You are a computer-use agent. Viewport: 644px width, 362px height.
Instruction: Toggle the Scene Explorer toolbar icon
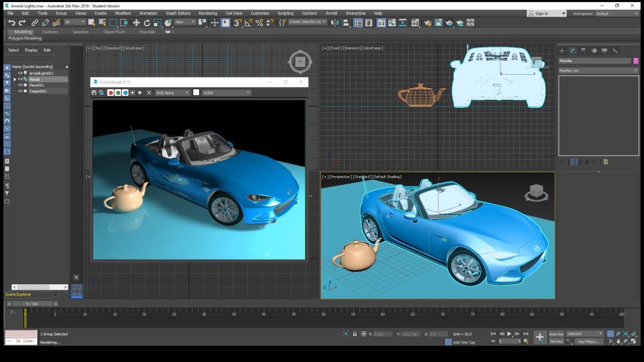(358, 23)
